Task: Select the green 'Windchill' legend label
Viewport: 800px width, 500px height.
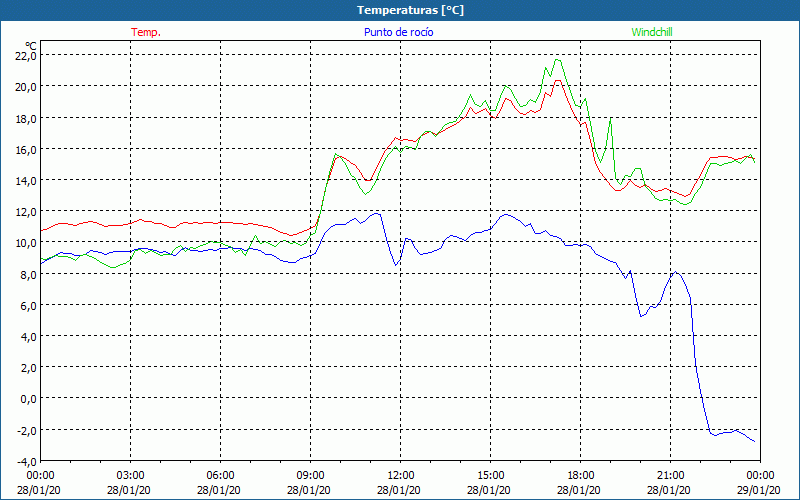Action: pos(652,32)
